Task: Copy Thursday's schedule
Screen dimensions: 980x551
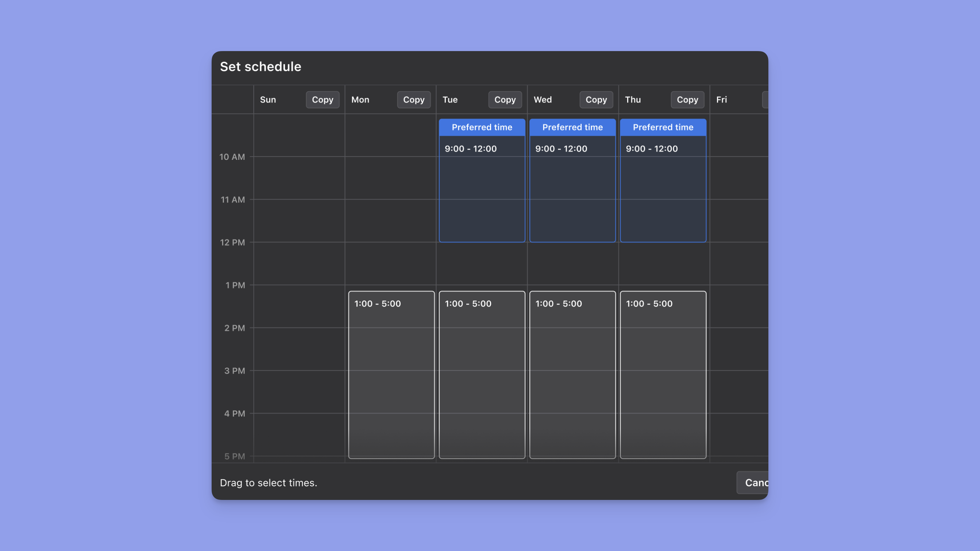Action: (687, 100)
